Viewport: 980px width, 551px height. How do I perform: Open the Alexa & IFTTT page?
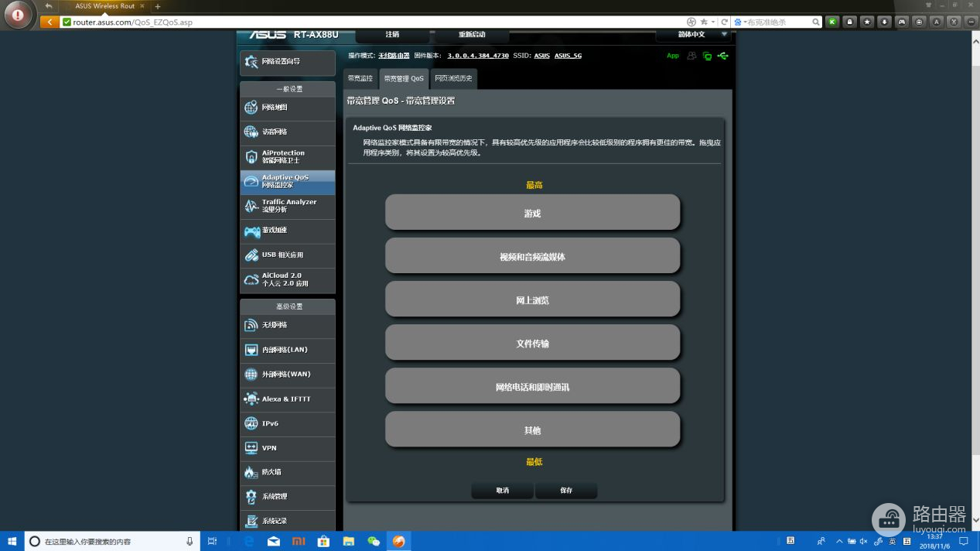pyautogui.click(x=287, y=399)
